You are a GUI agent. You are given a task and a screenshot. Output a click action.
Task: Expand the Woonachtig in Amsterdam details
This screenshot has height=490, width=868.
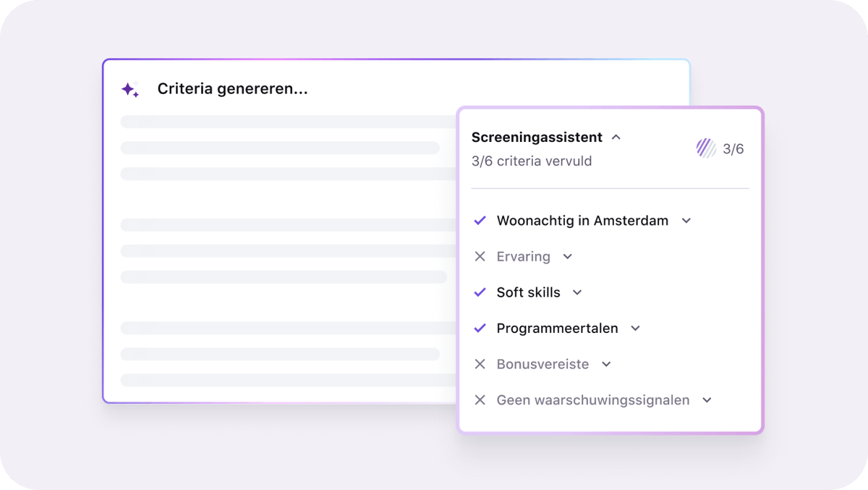686,220
